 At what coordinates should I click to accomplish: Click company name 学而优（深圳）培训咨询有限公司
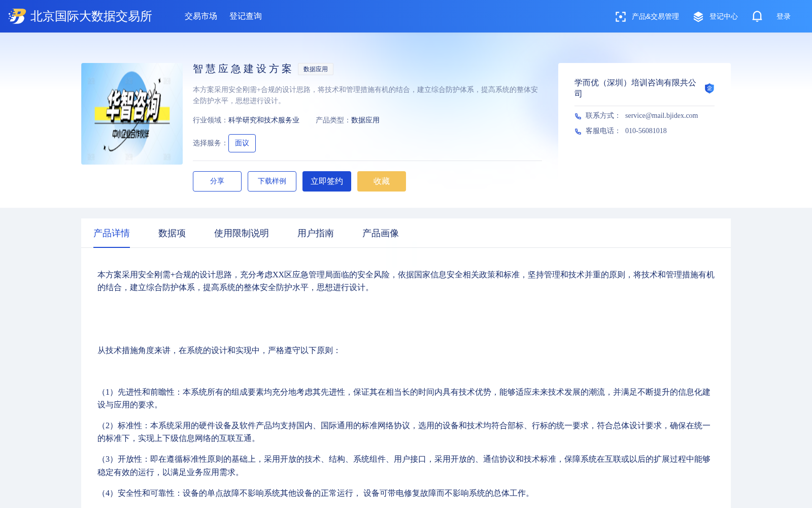pos(635,88)
